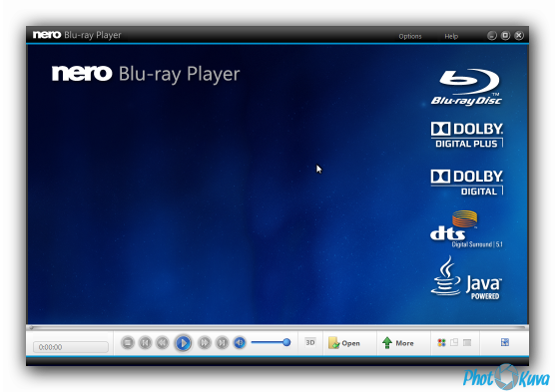
Task: Open the Help menu
Action: (x=451, y=36)
